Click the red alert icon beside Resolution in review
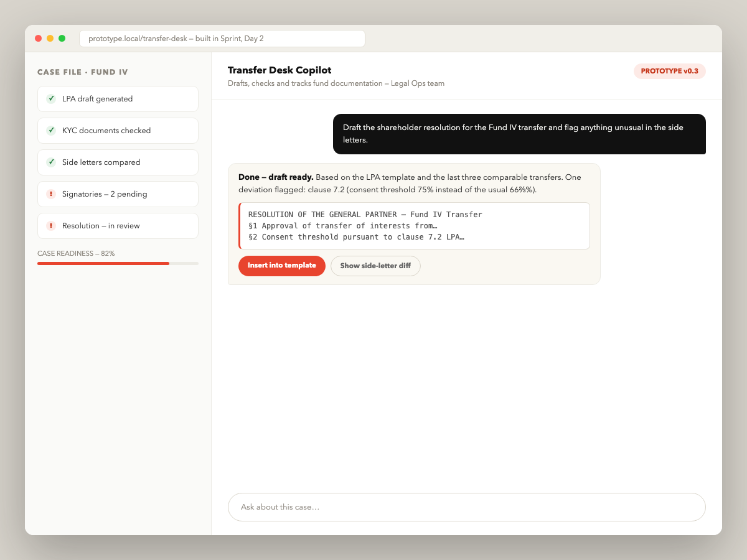 tap(51, 226)
